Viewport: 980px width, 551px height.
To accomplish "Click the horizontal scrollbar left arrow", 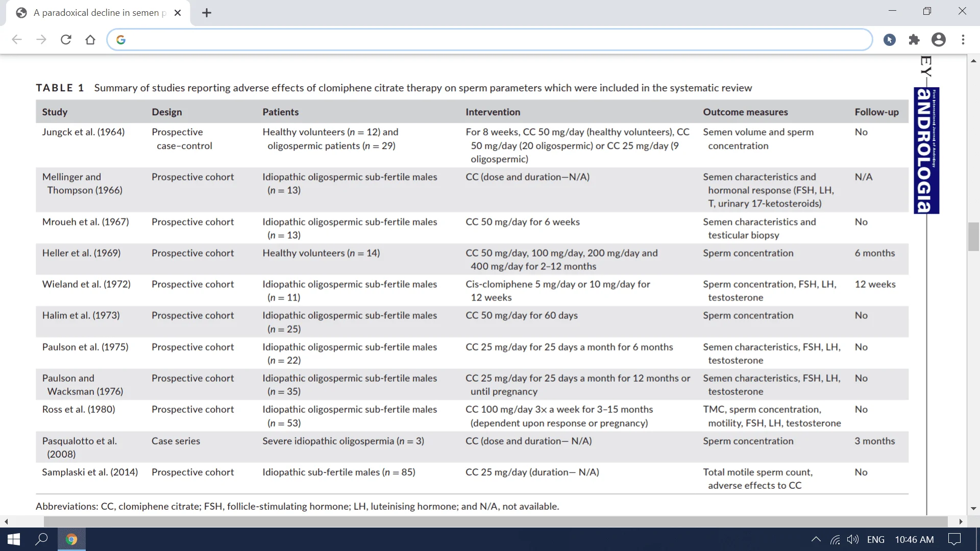I will (6, 521).
